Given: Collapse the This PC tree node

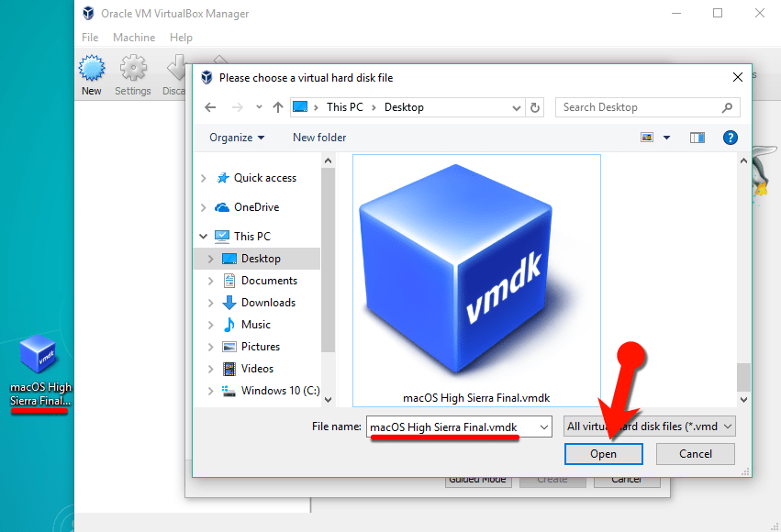Looking at the screenshot, I should click(x=204, y=236).
